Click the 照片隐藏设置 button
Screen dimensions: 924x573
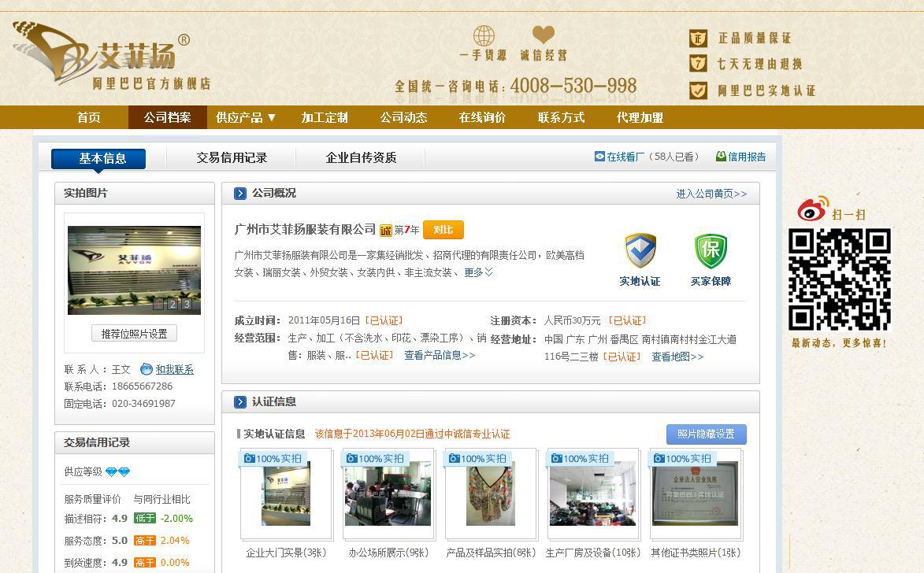pos(707,434)
